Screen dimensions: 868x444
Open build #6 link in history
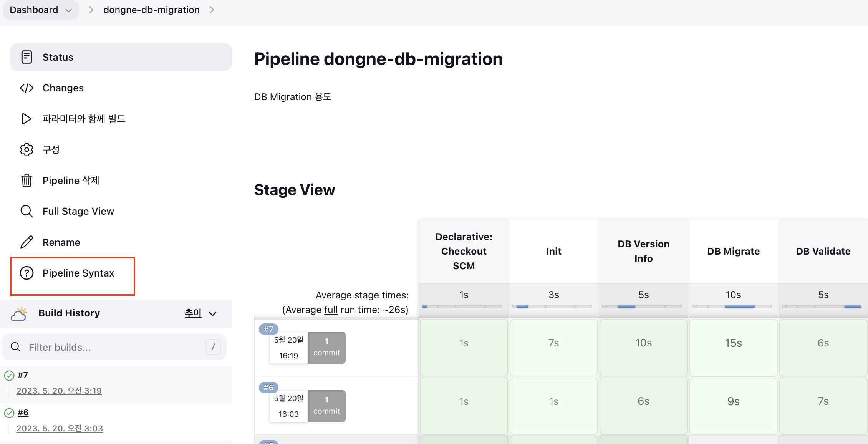(x=23, y=413)
